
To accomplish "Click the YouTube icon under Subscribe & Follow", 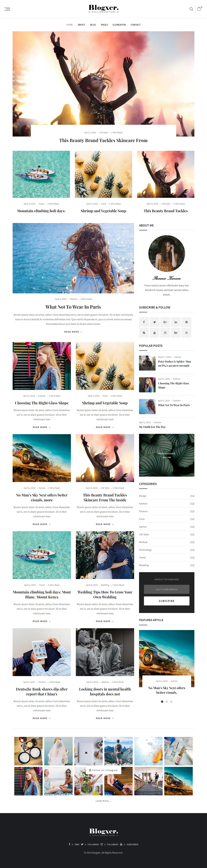I will point(154,333).
